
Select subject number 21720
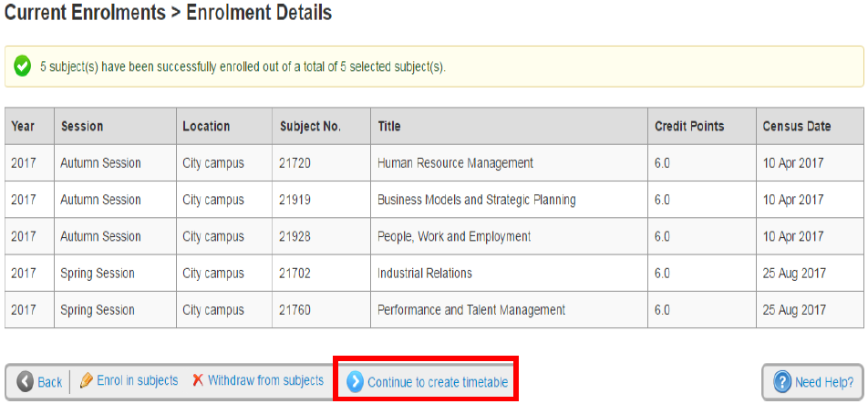(x=295, y=163)
